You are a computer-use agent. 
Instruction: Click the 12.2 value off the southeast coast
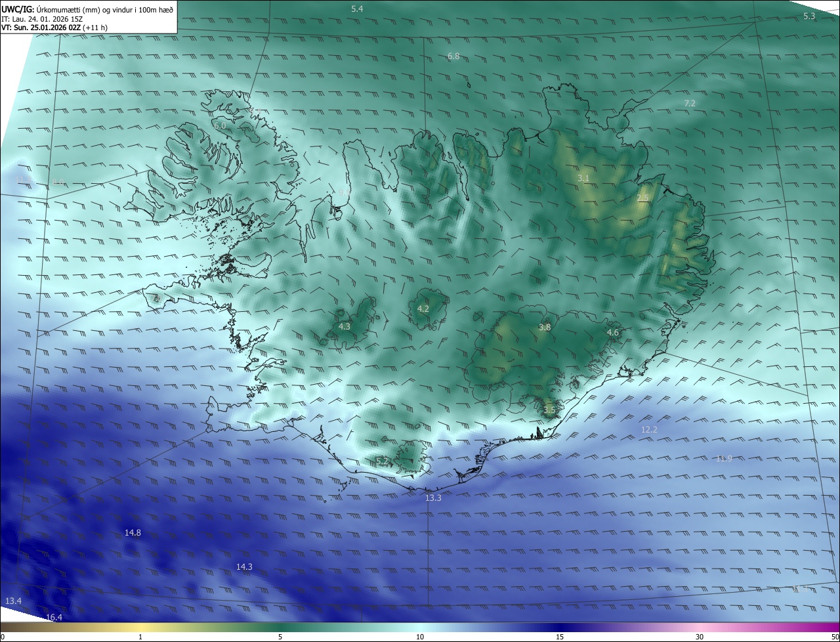point(649,429)
